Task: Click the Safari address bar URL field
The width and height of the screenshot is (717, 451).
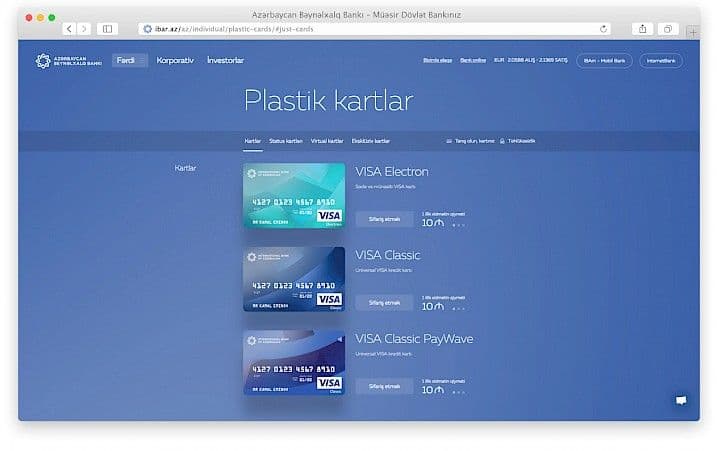Action: pos(374,29)
